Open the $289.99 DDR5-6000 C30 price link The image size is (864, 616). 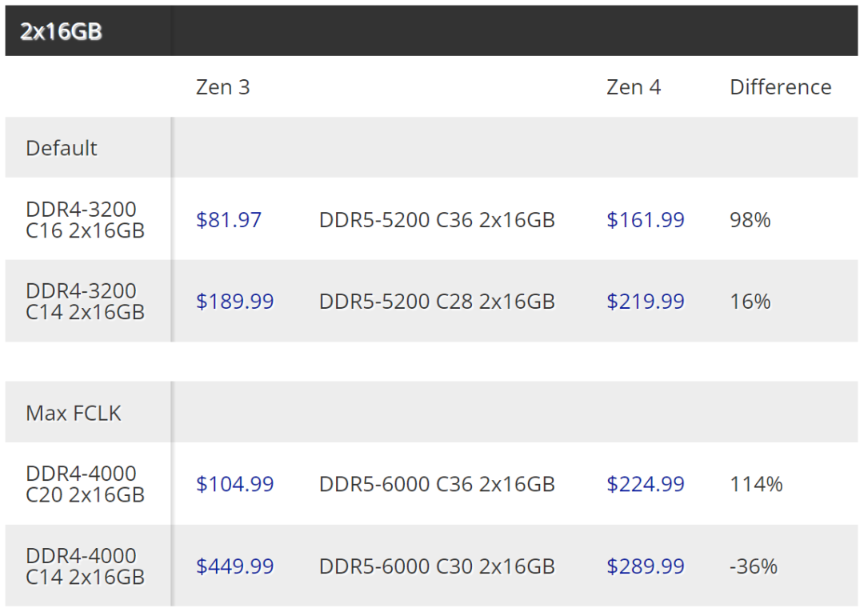coord(646,566)
